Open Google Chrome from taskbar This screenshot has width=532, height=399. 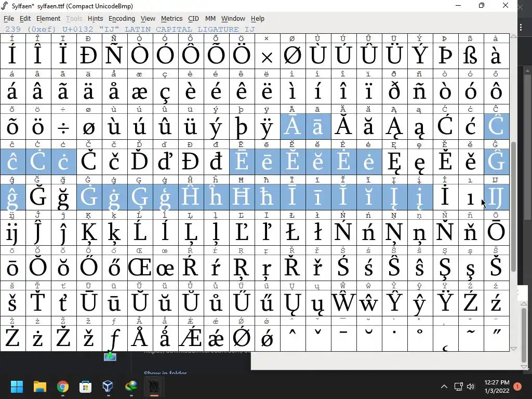point(62,387)
